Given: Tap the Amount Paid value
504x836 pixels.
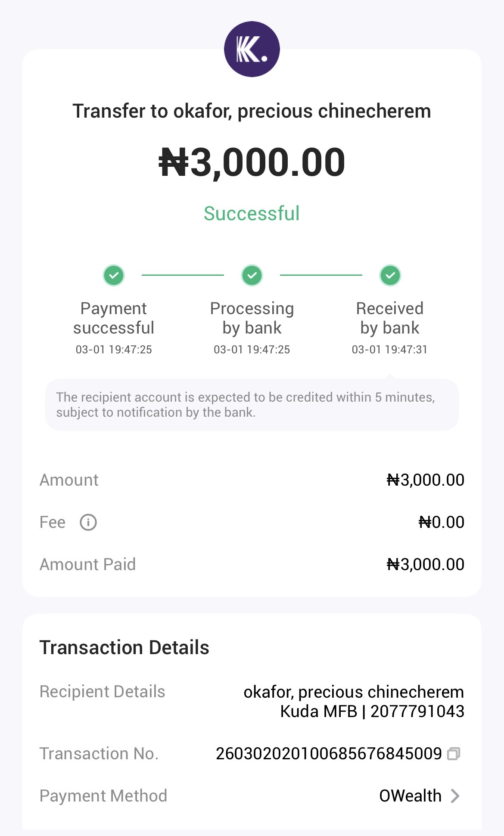Looking at the screenshot, I should pyautogui.click(x=425, y=565).
